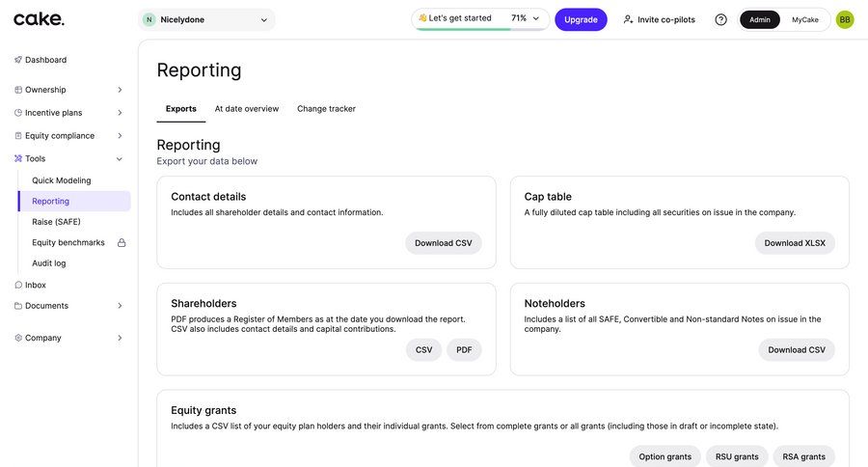Viewport: 868px width, 467px height.
Task: Click the Incentive plans pie icon
Action: [18, 113]
